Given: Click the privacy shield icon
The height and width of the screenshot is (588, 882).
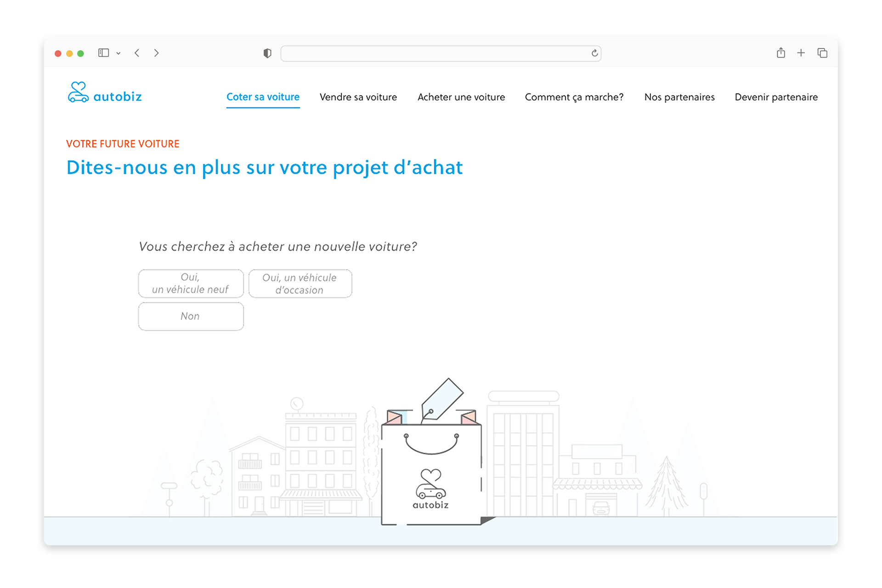Looking at the screenshot, I should pyautogui.click(x=267, y=53).
